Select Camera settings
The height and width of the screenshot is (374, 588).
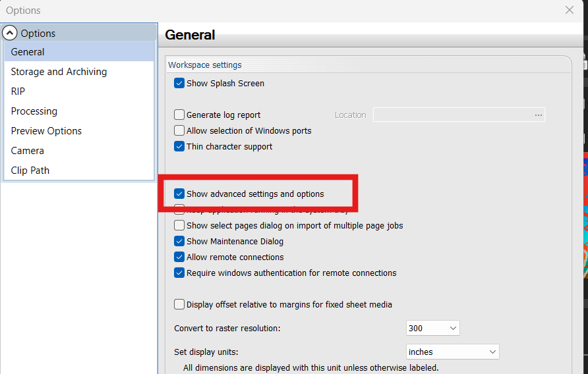point(79,151)
